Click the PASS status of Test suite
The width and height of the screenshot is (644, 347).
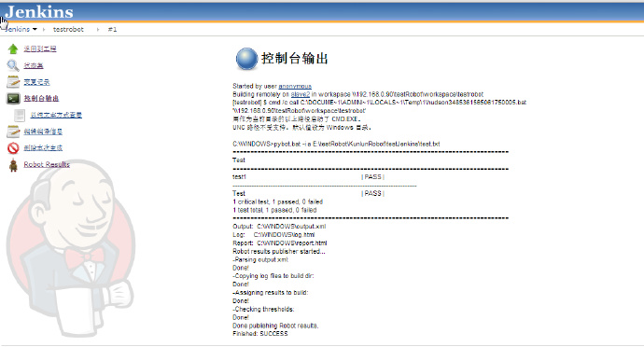tap(373, 193)
